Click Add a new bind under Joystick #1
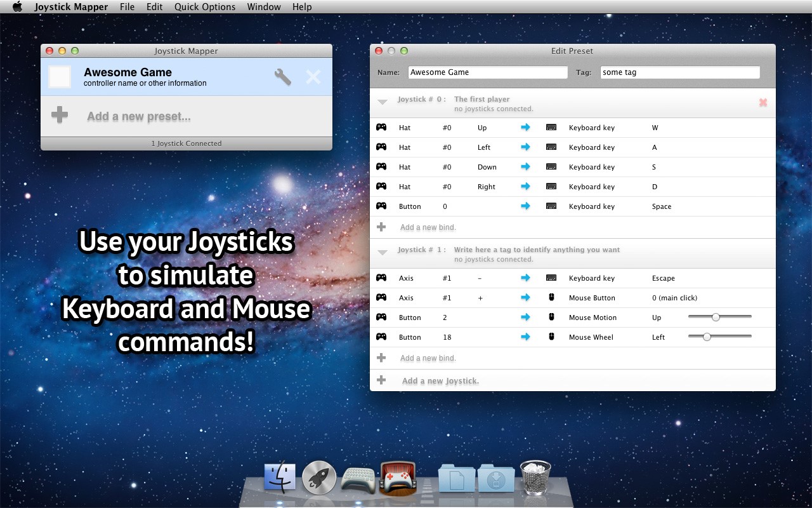 point(428,358)
